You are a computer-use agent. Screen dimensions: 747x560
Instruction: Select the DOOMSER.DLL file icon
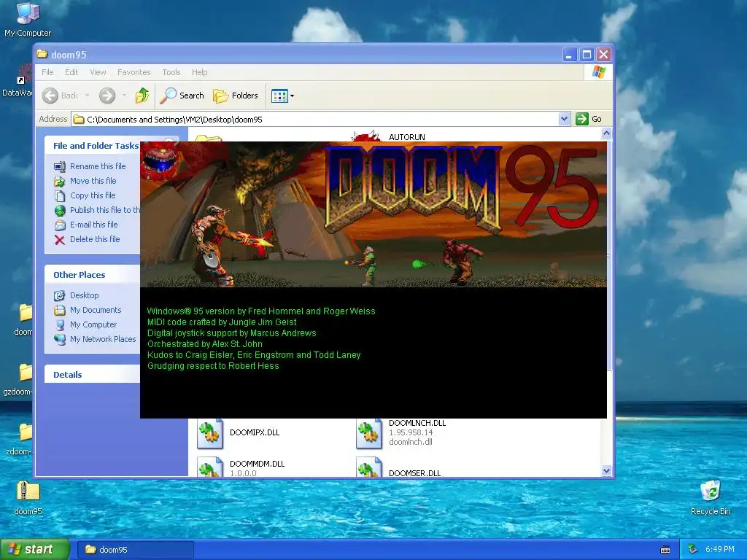tap(369, 467)
